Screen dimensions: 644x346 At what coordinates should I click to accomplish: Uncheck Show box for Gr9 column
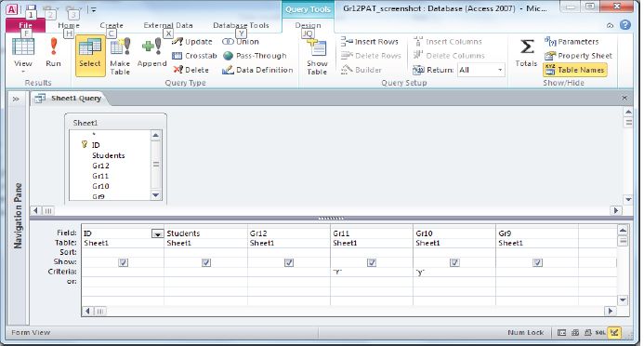(x=538, y=262)
